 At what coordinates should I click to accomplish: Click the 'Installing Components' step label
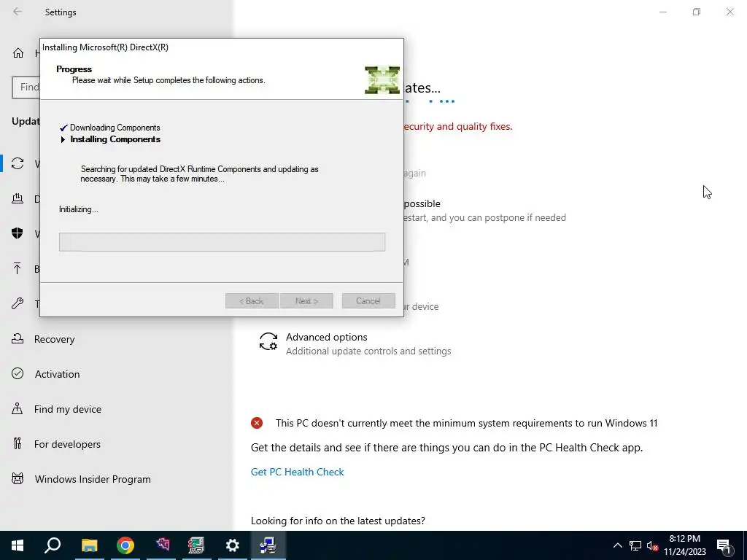[115, 139]
